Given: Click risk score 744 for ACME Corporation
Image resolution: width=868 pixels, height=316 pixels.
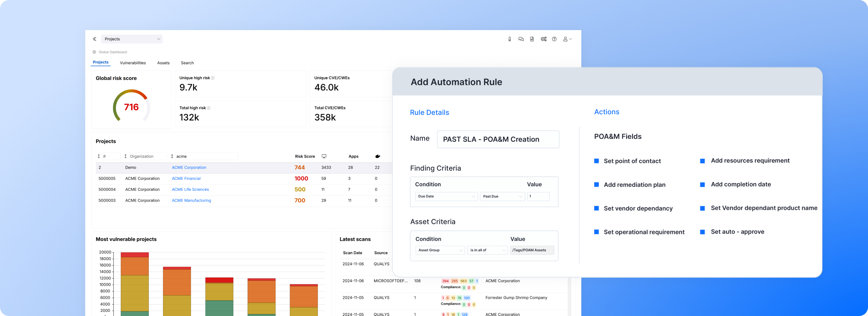Looking at the screenshot, I should tap(300, 167).
